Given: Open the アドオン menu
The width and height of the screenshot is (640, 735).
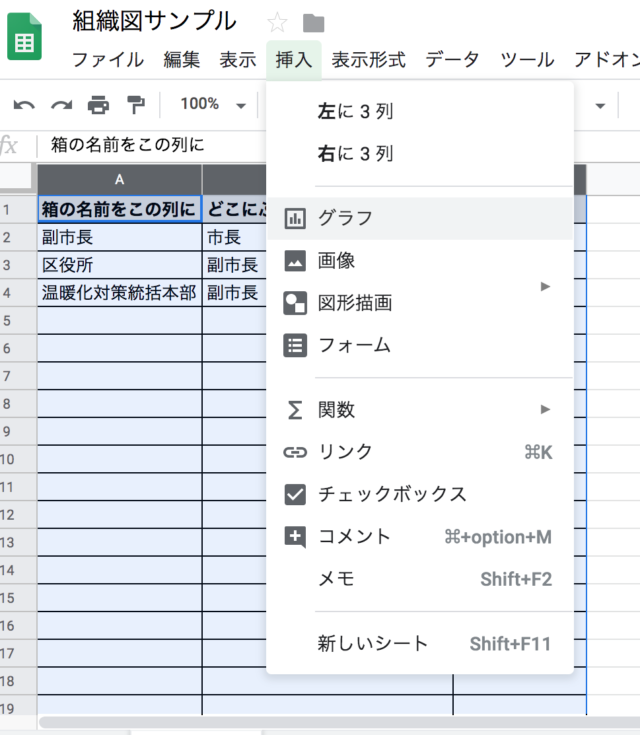Looking at the screenshot, I should 607,60.
